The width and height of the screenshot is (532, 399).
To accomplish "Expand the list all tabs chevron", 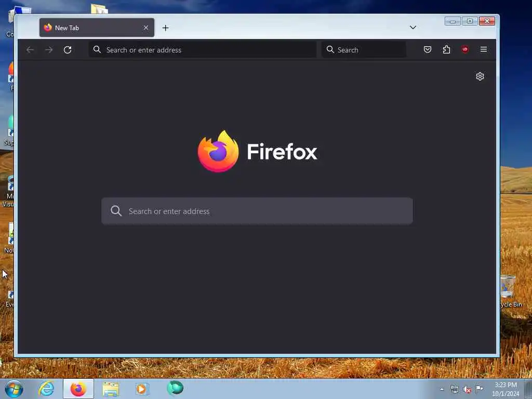I will click(x=413, y=28).
